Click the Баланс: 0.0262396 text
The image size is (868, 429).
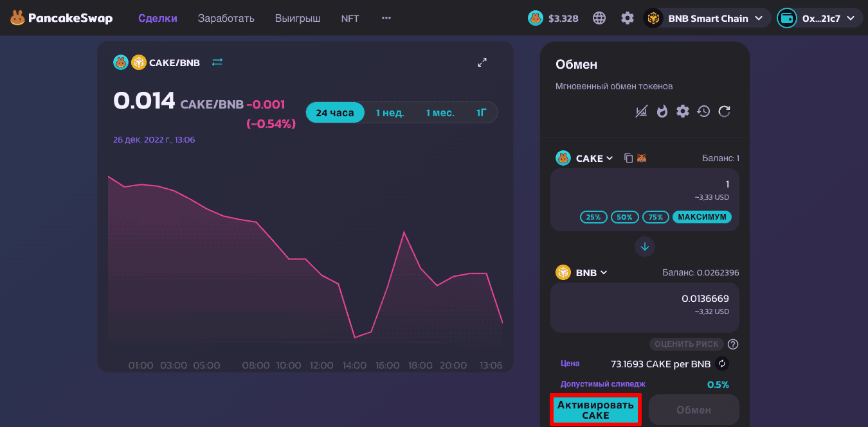pyautogui.click(x=701, y=272)
